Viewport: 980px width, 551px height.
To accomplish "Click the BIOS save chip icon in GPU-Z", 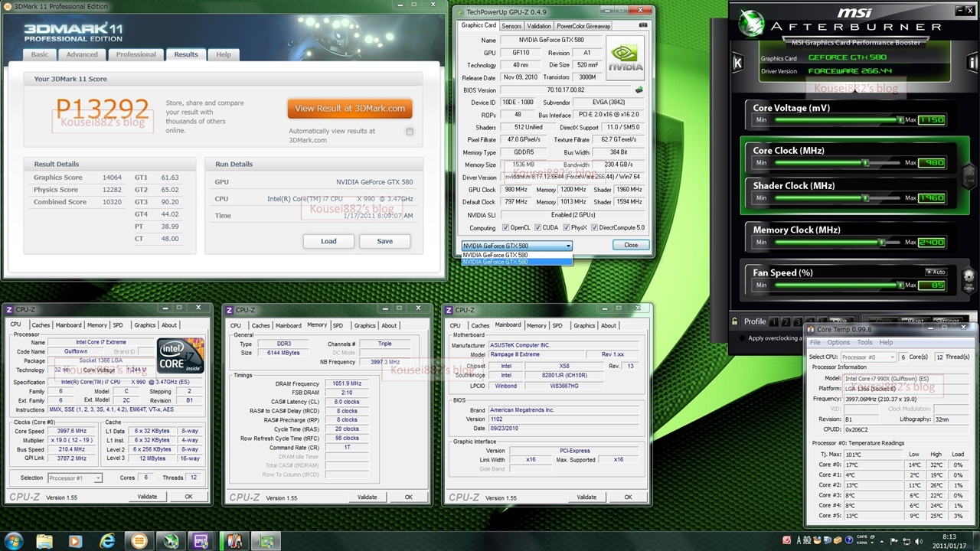I will point(639,90).
